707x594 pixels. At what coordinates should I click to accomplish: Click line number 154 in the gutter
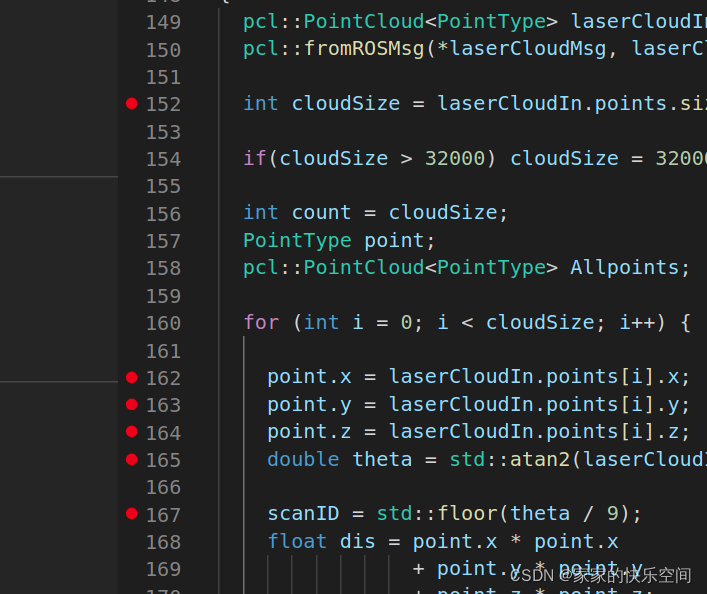(x=163, y=159)
